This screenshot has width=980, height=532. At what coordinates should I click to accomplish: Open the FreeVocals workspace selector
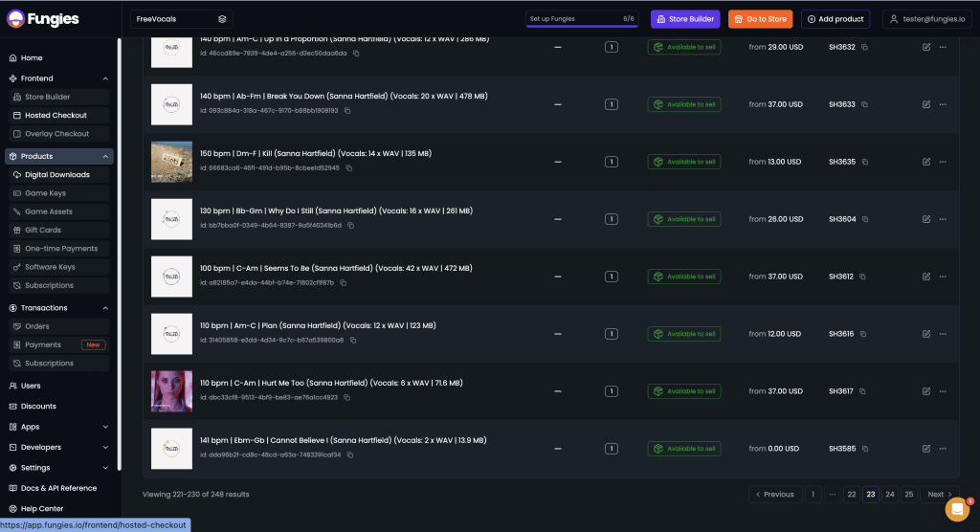coord(181,19)
